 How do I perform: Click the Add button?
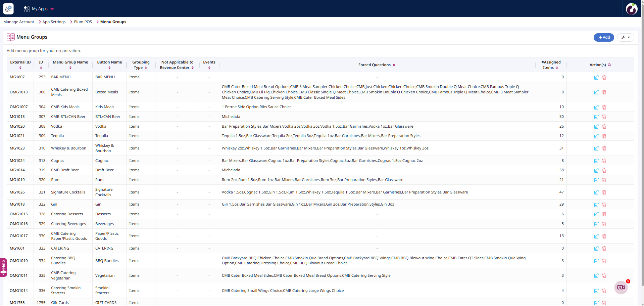click(x=603, y=37)
